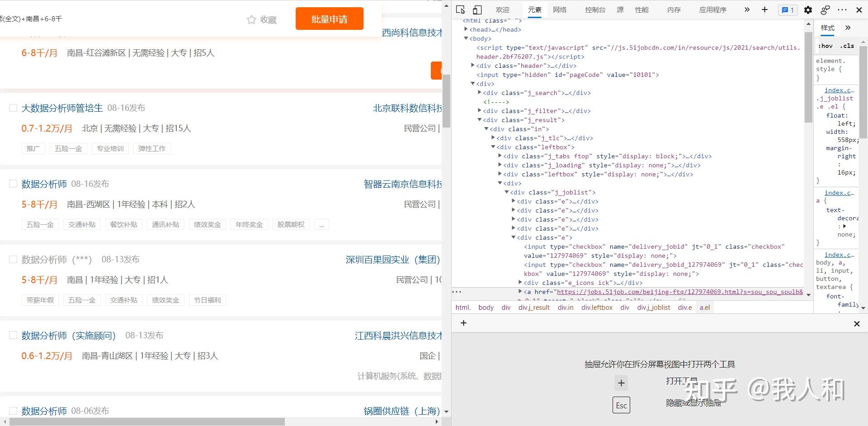Viewport: 868px width, 426px height.
Task: Switch to the 性能 tab
Action: 642,10
